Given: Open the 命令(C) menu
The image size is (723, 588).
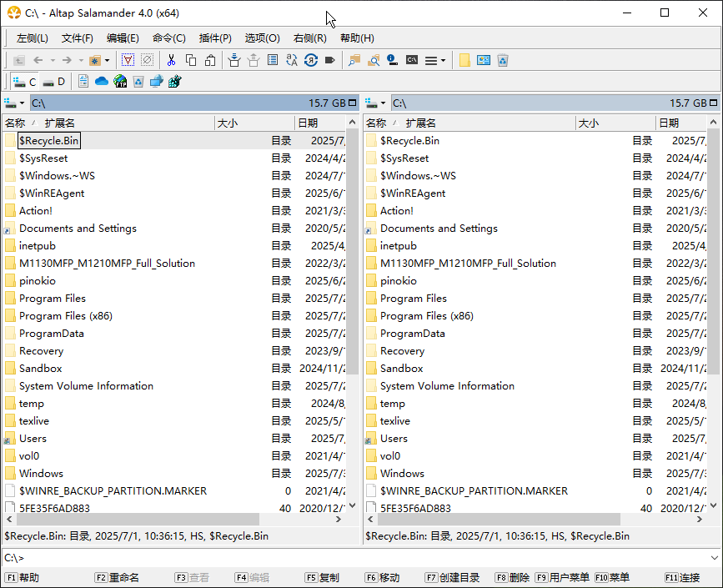Looking at the screenshot, I should pyautogui.click(x=168, y=38).
